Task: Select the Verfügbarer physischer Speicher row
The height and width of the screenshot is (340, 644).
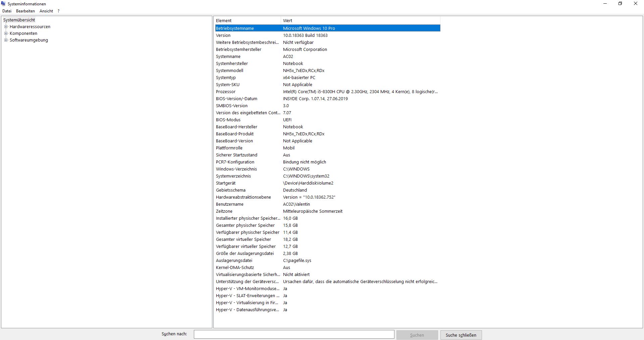Action: [x=328, y=232]
